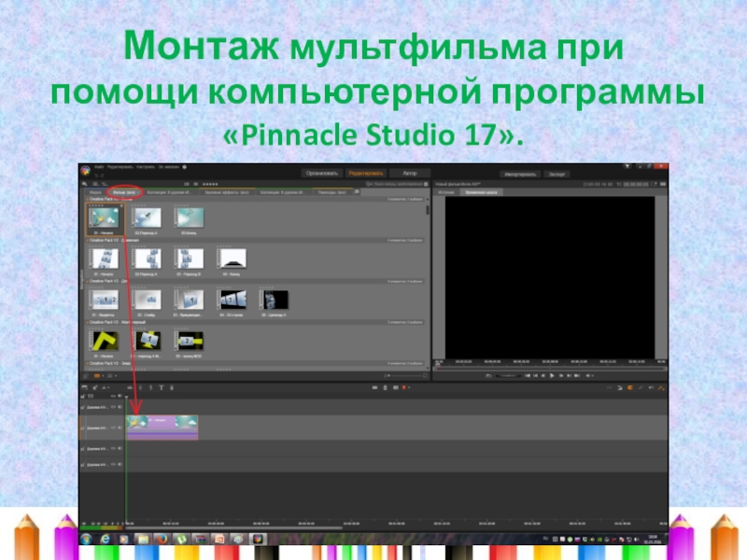Collapse the fourth Creative Pack V2 section

[x=87, y=322]
